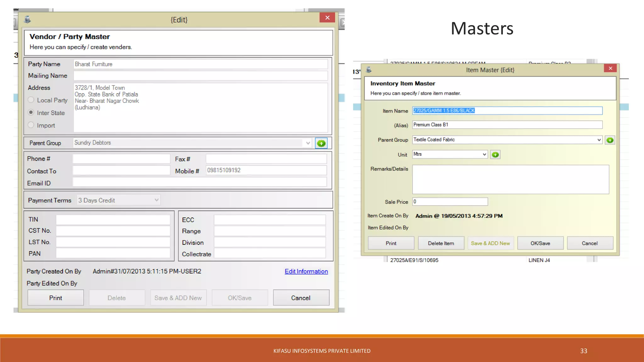
Task: Click Edit Information link
Action: pyautogui.click(x=306, y=271)
